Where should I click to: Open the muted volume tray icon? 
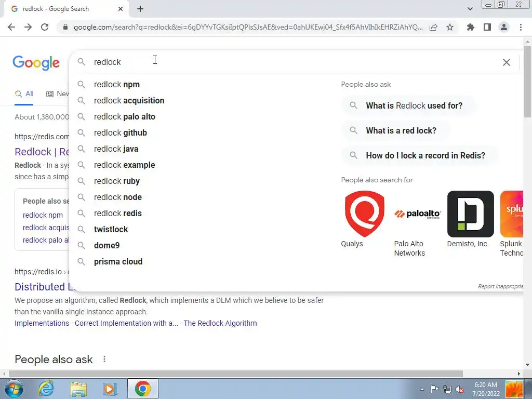pyautogui.click(x=460, y=390)
